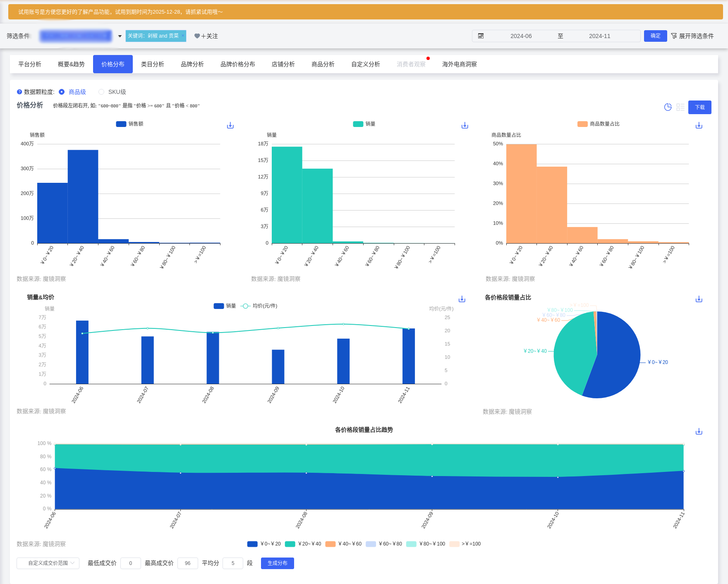Screen dimensions: 728x584
Task: Click the 最高成交价 input field
Action: pos(188,563)
